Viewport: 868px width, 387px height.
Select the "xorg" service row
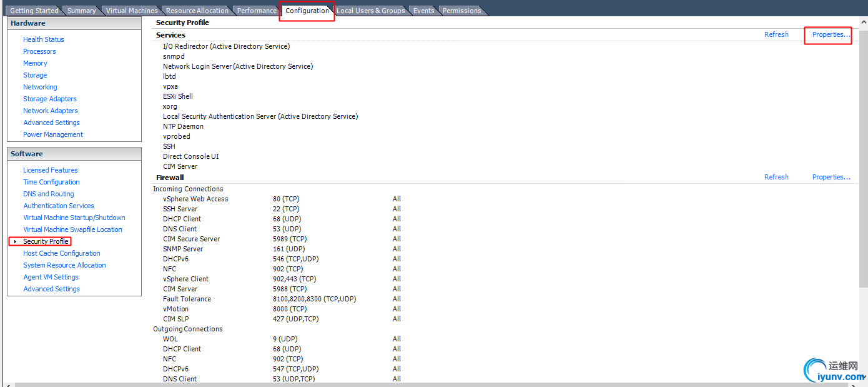point(171,106)
